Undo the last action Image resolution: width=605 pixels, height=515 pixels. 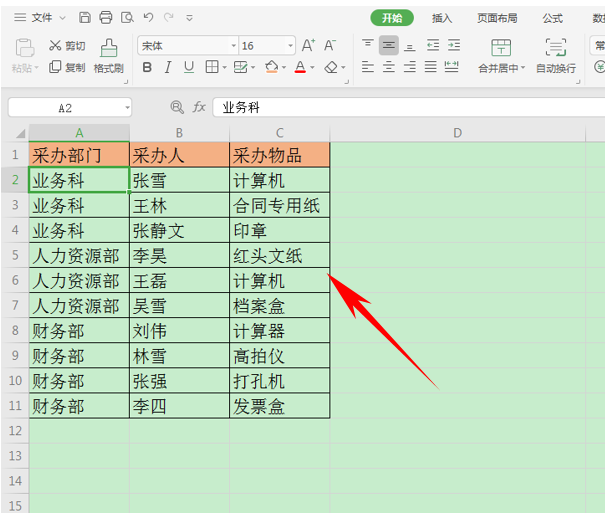click(x=148, y=17)
